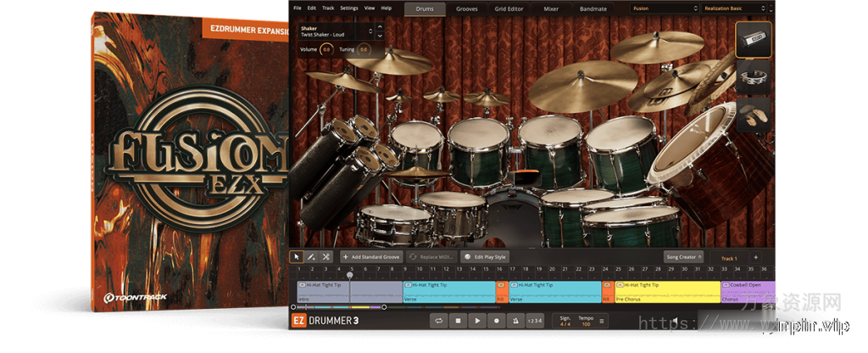Viewport: 868px width, 353px height.
Task: Click bar 17 on timeline ruler
Action: tap(512, 269)
